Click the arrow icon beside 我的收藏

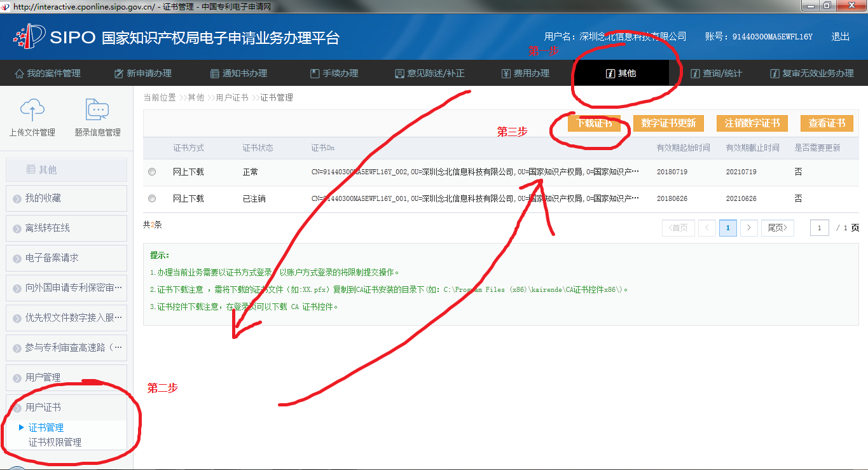pos(17,199)
